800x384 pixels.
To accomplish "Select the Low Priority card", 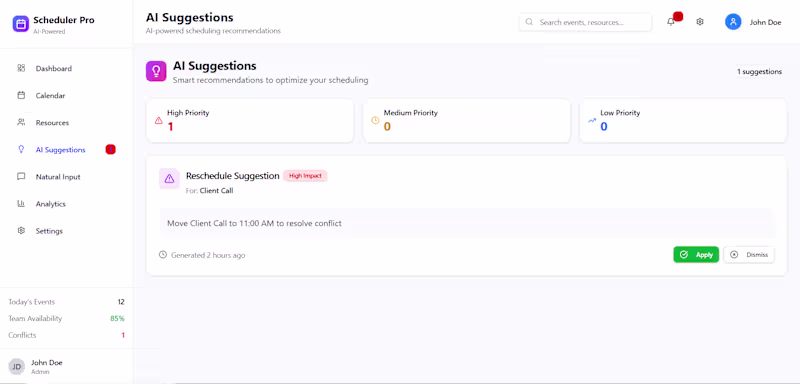I will (683, 121).
